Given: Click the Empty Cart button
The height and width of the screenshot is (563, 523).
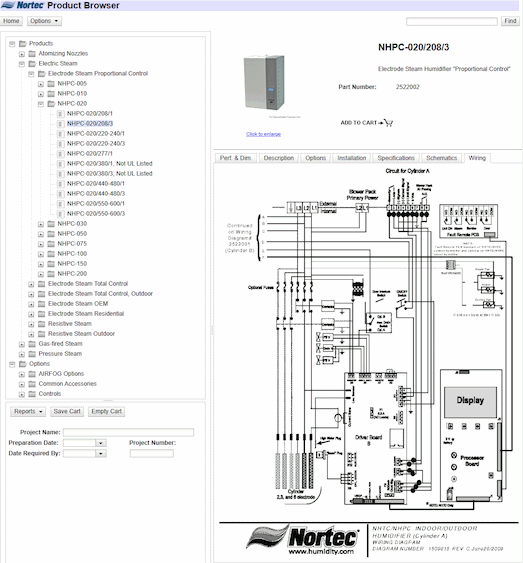Looking at the screenshot, I should (107, 411).
